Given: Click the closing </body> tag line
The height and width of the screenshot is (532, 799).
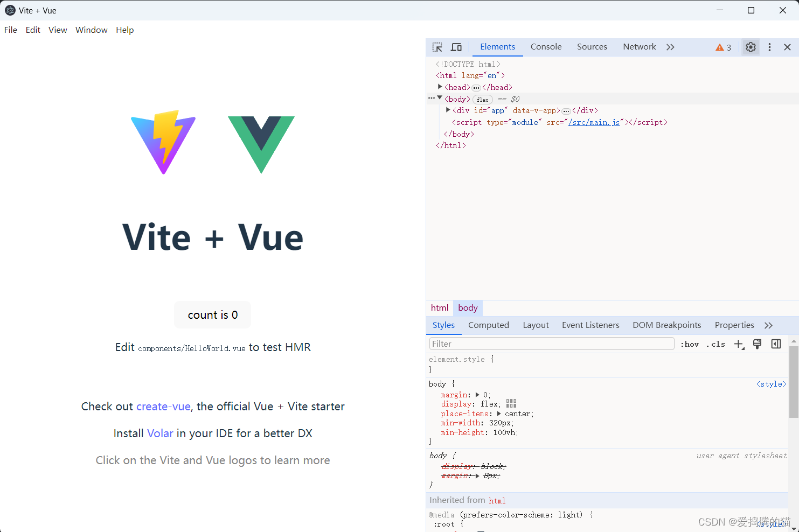Looking at the screenshot, I should pyautogui.click(x=459, y=134).
